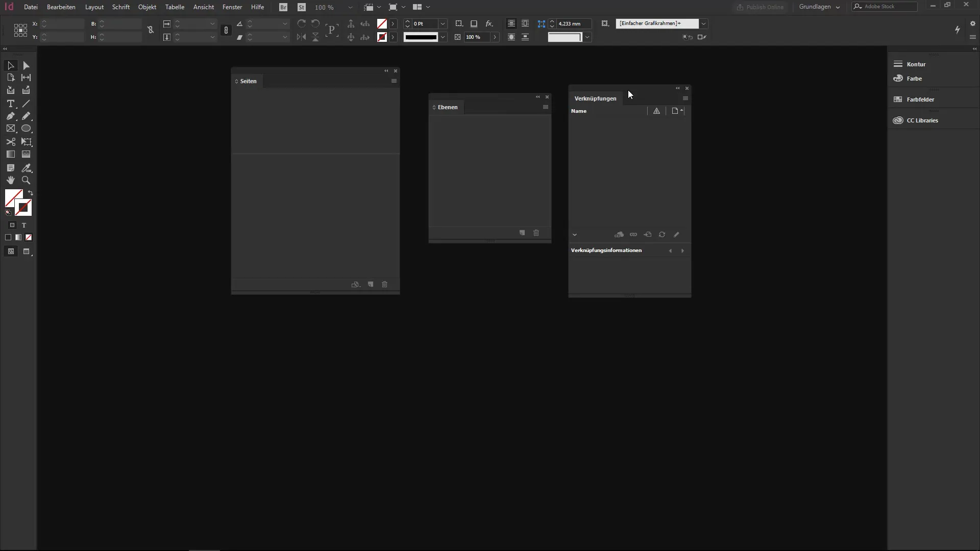The height and width of the screenshot is (551, 980).
Task: Select the Type tool
Action: point(10,104)
